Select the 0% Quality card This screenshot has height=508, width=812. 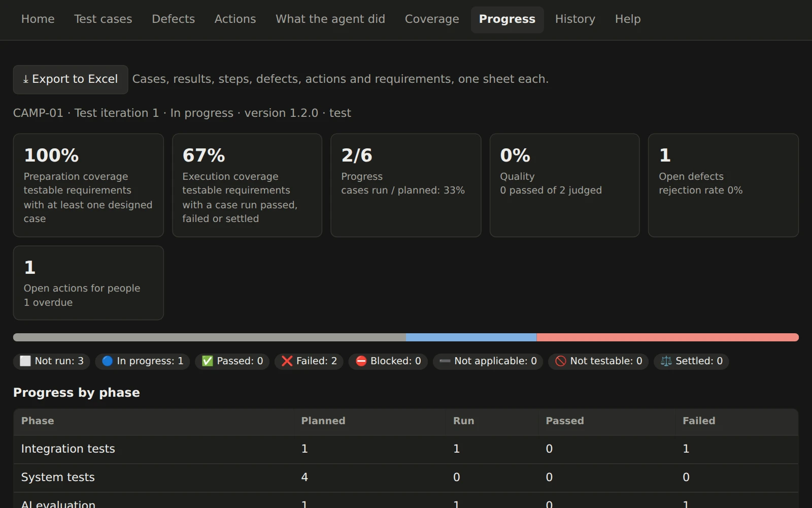[564, 185]
